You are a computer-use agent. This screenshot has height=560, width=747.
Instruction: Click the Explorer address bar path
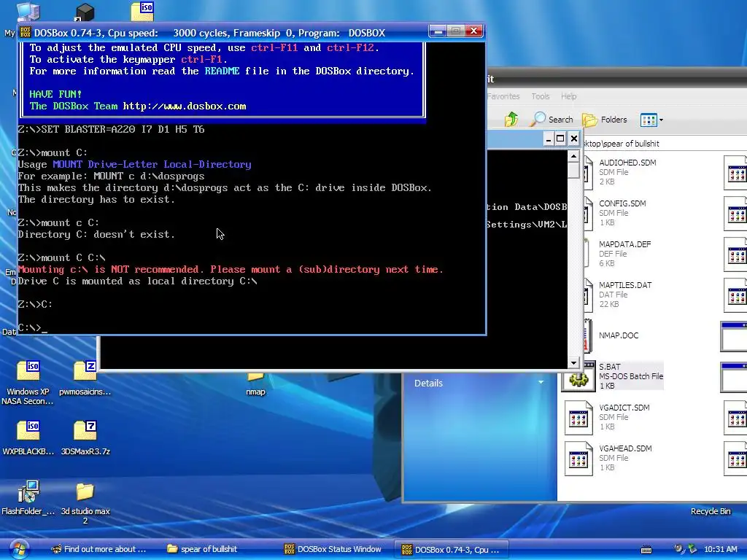point(622,144)
